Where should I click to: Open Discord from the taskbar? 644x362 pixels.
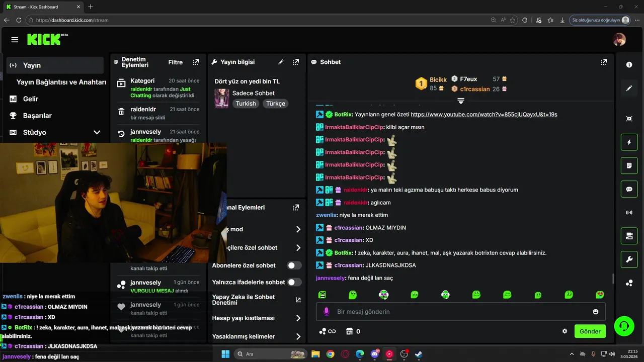(x=374, y=354)
